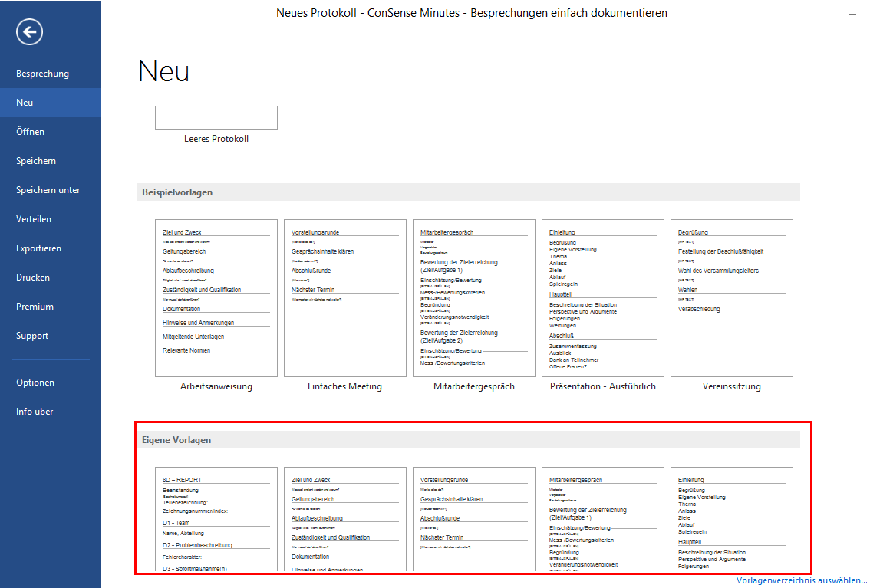Choose Präsentation - Ausführlich template
870x588 pixels.
(x=603, y=298)
